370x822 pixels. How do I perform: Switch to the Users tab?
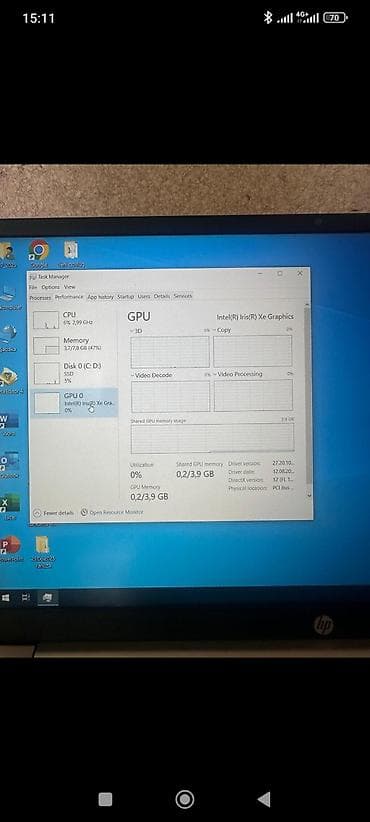point(144,296)
